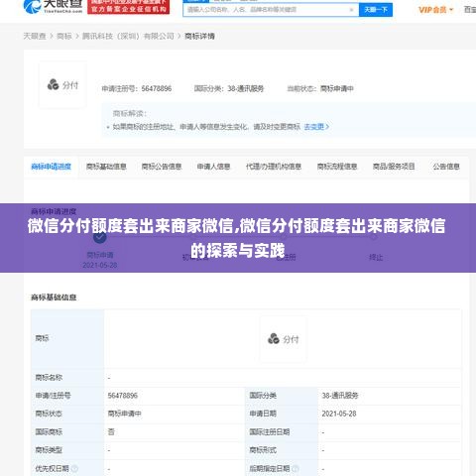476x476 pixels.
Task: Click the 国际商标 row label
Action: 49,432
